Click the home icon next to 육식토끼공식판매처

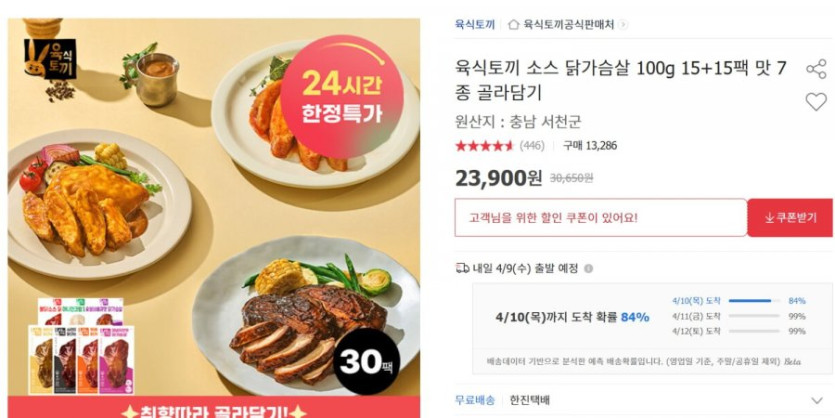coord(513,24)
